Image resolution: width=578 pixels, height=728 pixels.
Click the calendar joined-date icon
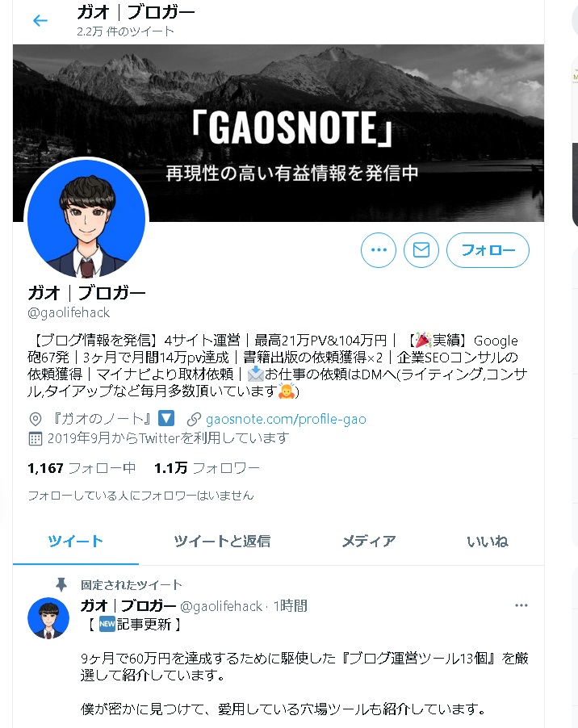tap(36, 439)
